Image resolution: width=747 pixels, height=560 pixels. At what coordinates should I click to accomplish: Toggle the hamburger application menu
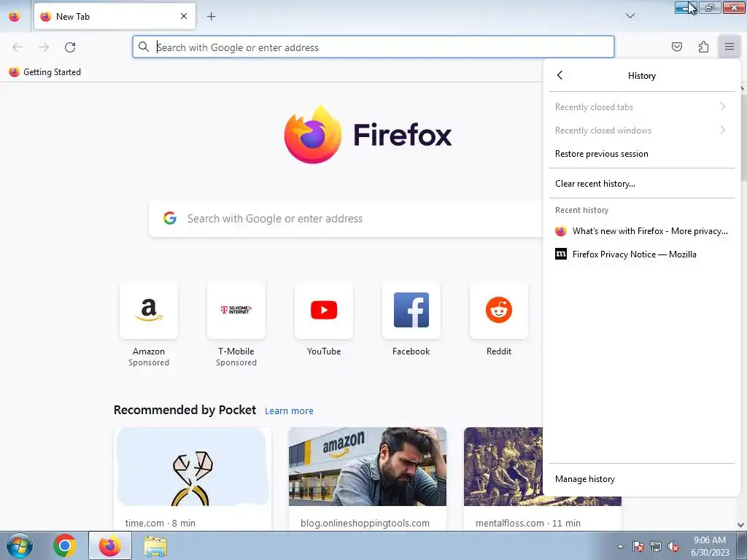pyautogui.click(x=729, y=47)
